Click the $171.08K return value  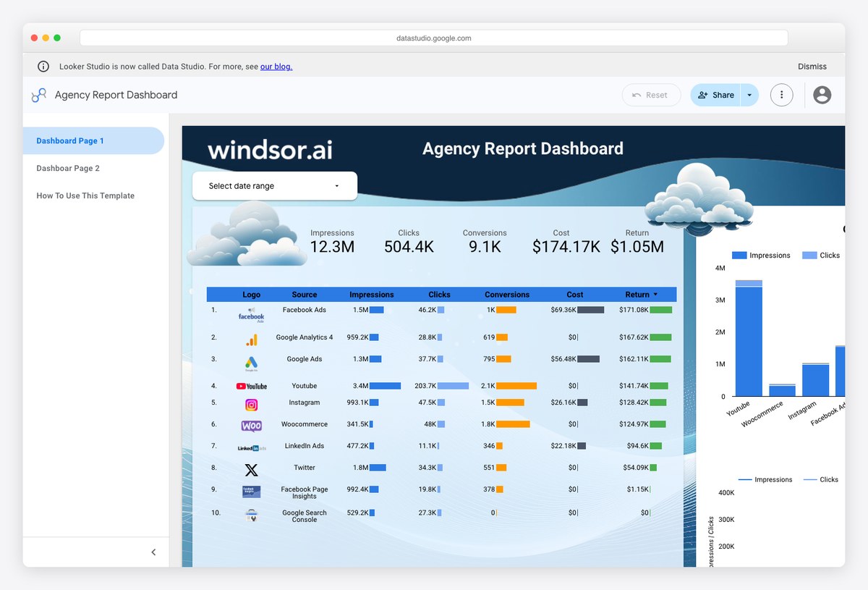click(x=634, y=310)
